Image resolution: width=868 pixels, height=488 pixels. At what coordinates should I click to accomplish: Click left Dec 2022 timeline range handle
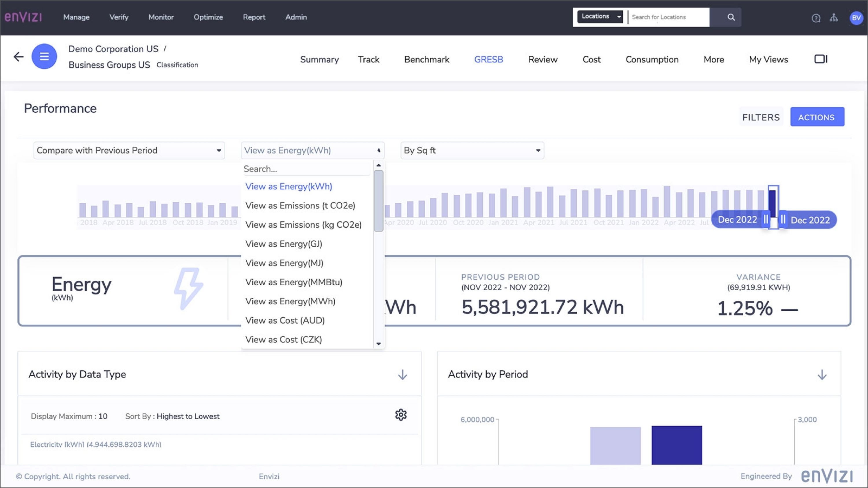[x=766, y=220]
